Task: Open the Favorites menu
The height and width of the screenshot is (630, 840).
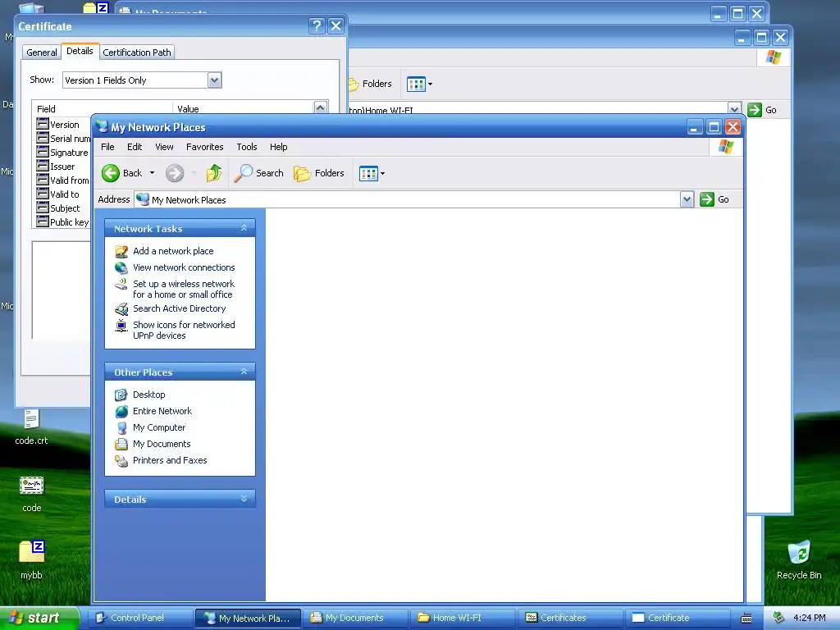Action: 204,147
